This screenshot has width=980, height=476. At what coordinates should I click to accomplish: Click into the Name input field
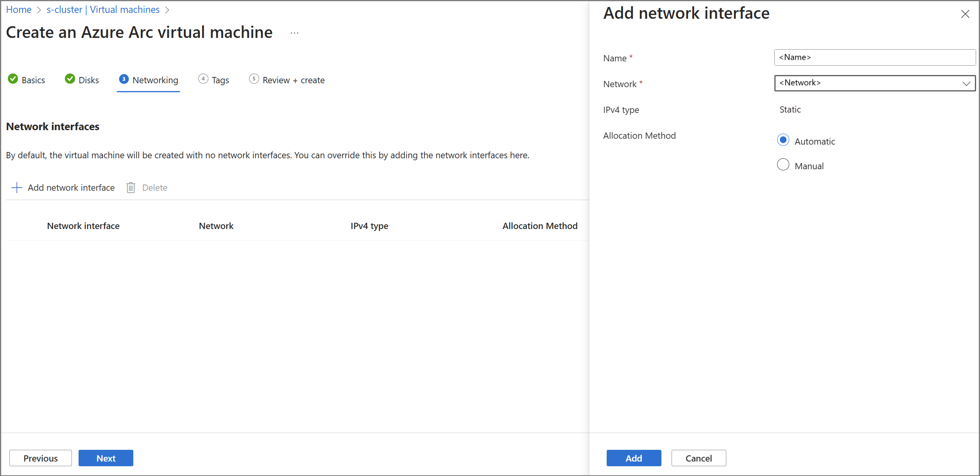tap(874, 57)
